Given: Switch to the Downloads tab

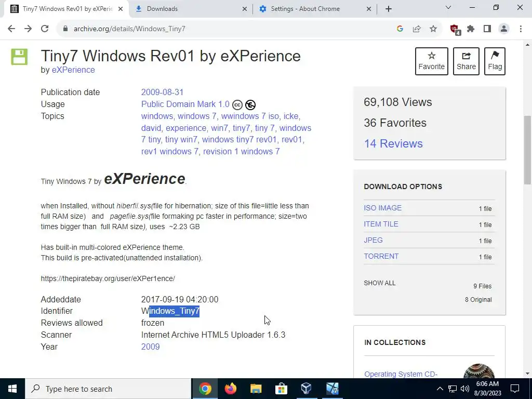Looking at the screenshot, I should pos(191,9).
